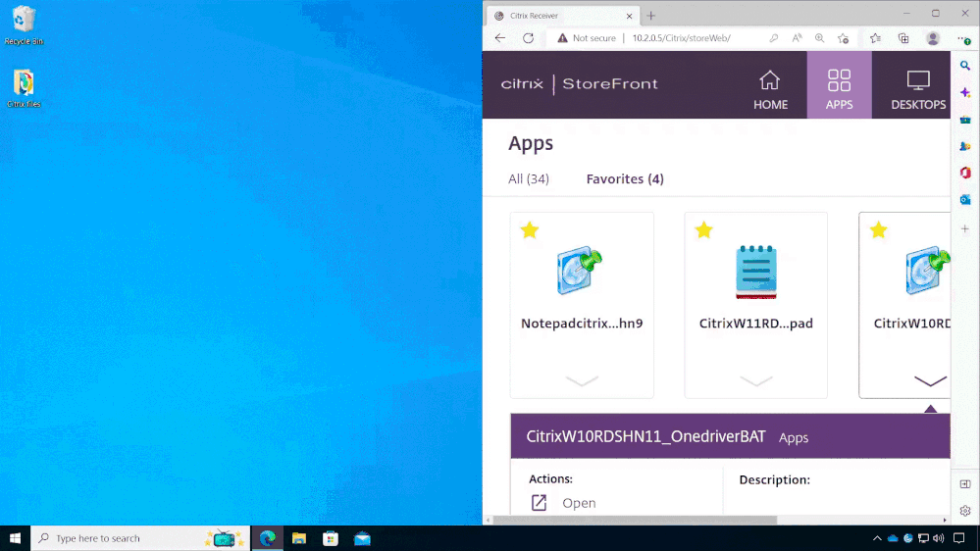Open the network icon in the tray
The width and height of the screenshot is (980, 551).
click(x=923, y=538)
